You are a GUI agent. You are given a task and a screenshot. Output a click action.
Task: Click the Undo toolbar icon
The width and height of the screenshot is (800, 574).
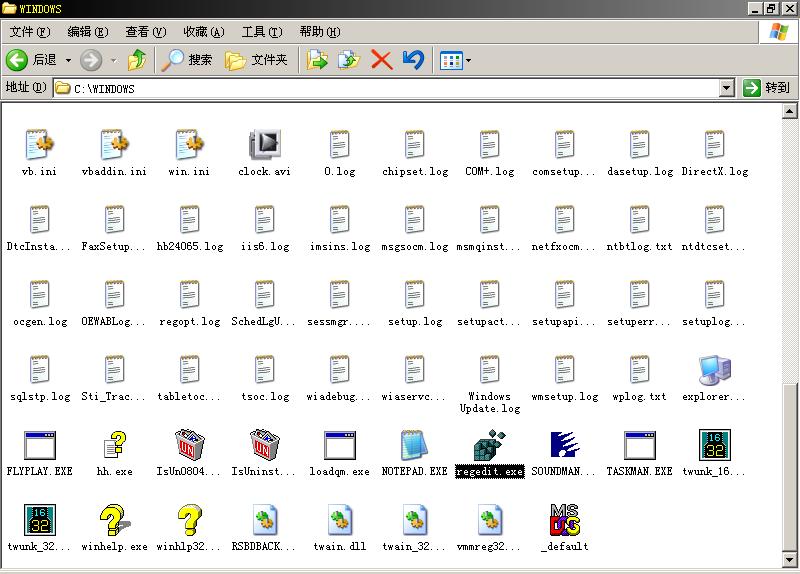413,60
